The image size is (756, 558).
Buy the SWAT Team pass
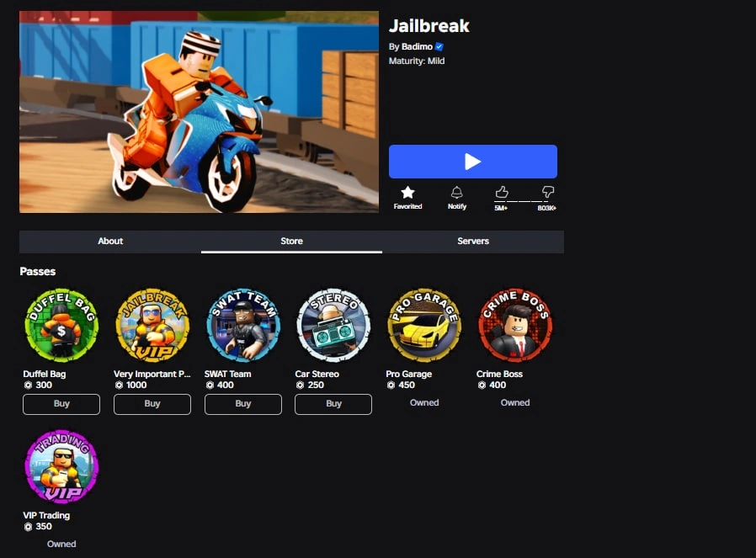pyautogui.click(x=243, y=404)
